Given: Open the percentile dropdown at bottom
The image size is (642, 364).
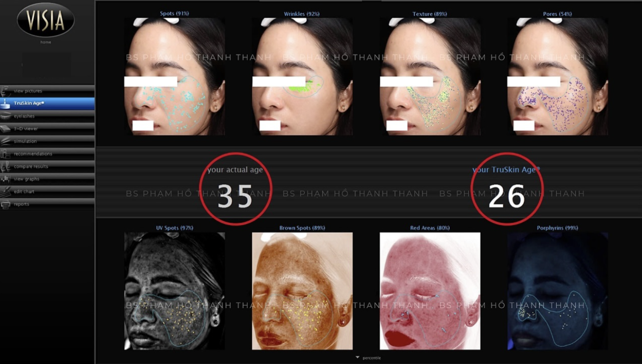Looking at the screenshot, I should click(368, 358).
